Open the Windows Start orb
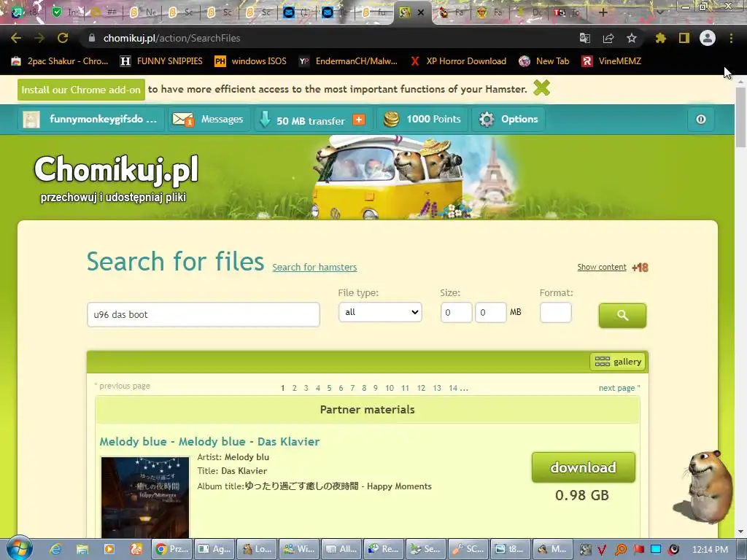Viewport: 747px width, 560px height. coord(19,548)
